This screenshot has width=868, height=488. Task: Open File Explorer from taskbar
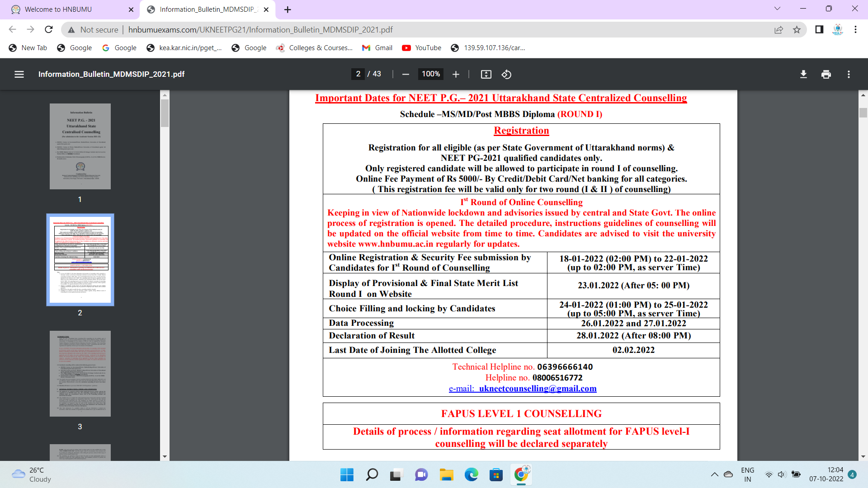coord(446,474)
